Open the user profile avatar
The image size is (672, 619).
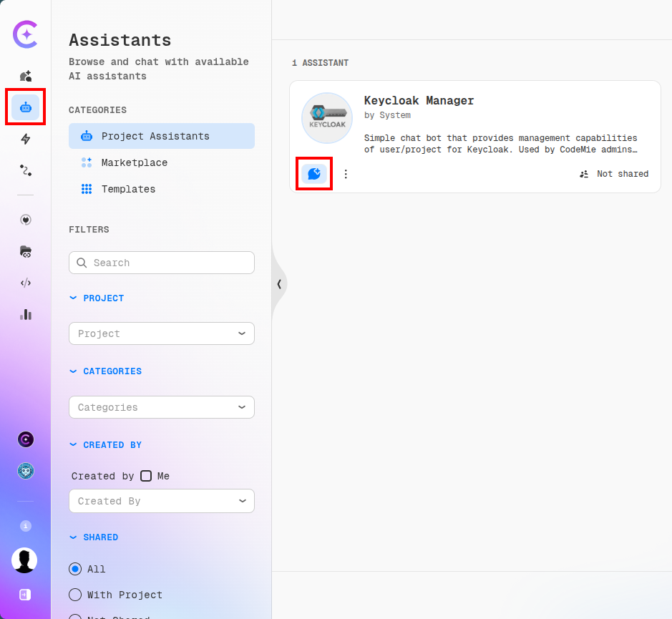point(24,560)
